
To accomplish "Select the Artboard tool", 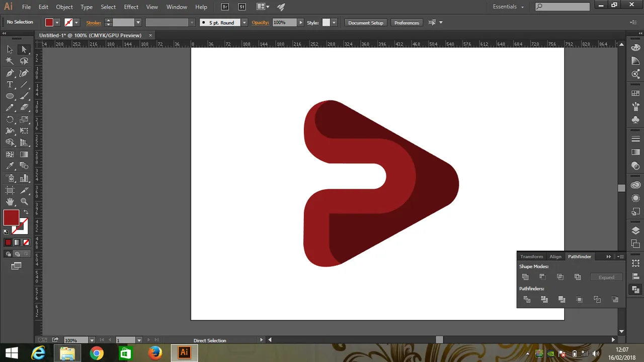I will coord(10,190).
